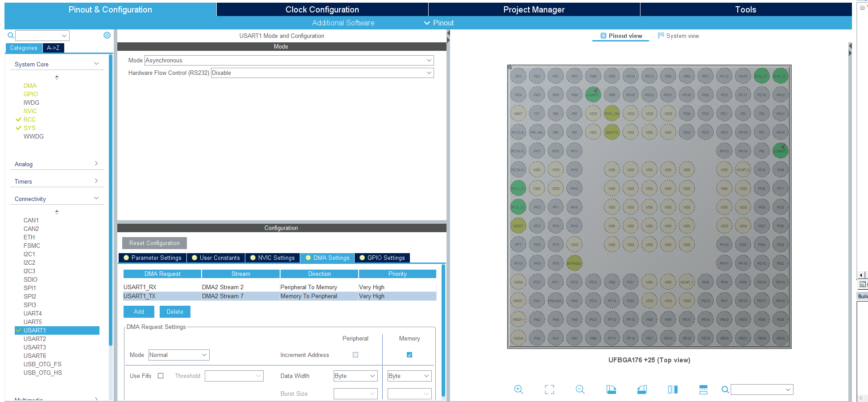This screenshot has width=868, height=402.
Task: Toggle Memory increment address checkbox
Action: pos(409,355)
